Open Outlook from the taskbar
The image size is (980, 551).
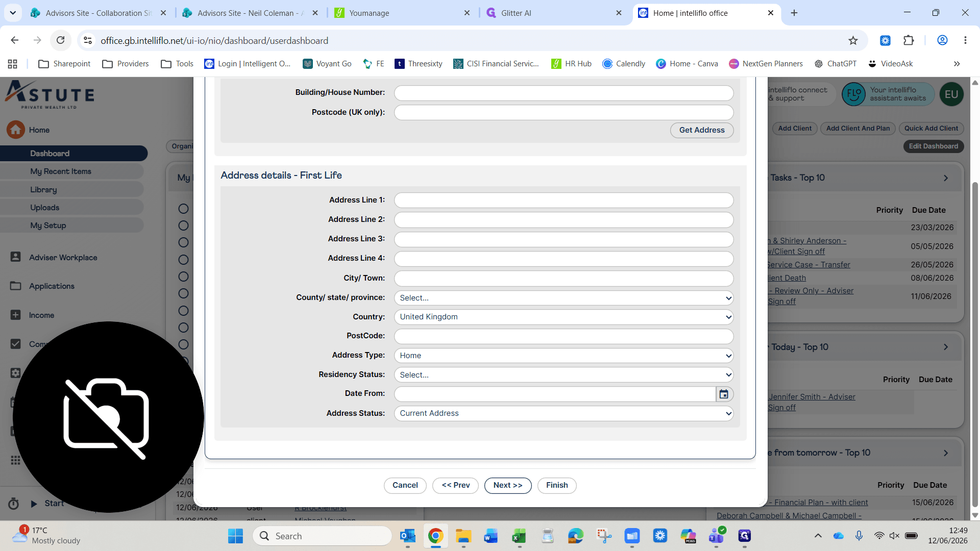[x=407, y=536]
